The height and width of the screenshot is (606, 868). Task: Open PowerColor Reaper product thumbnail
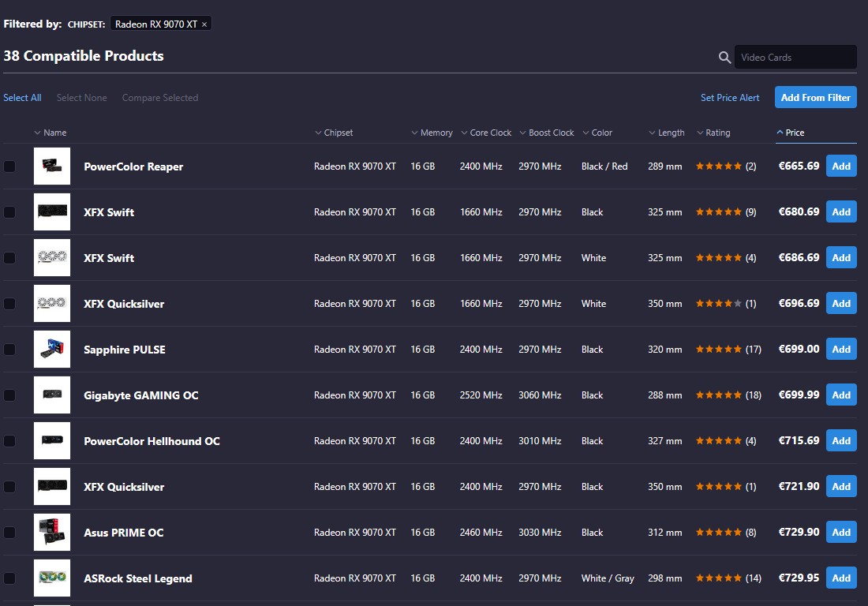[52, 166]
